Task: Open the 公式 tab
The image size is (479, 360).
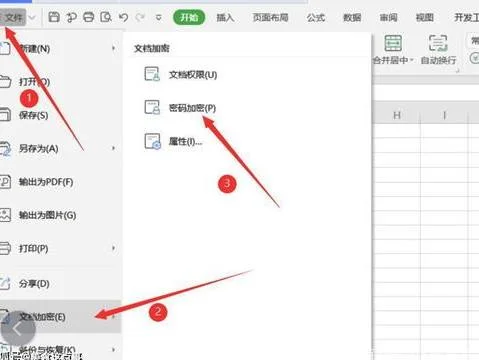Action: point(316,17)
